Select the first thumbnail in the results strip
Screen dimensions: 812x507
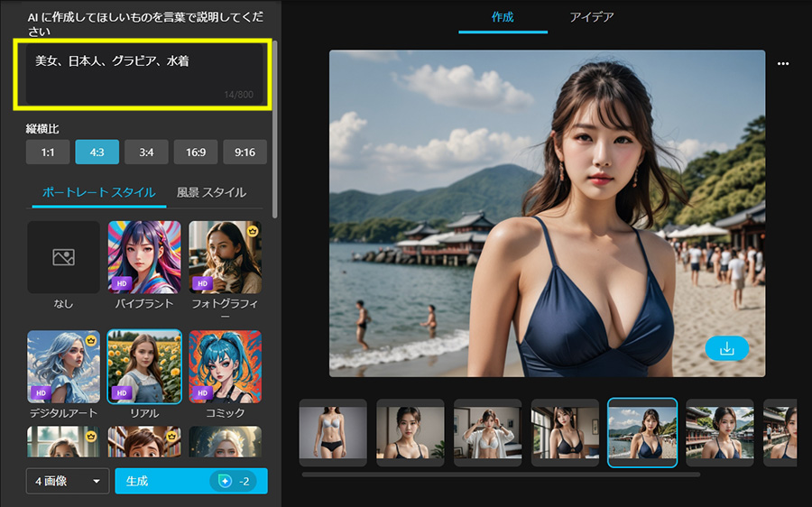(x=333, y=432)
